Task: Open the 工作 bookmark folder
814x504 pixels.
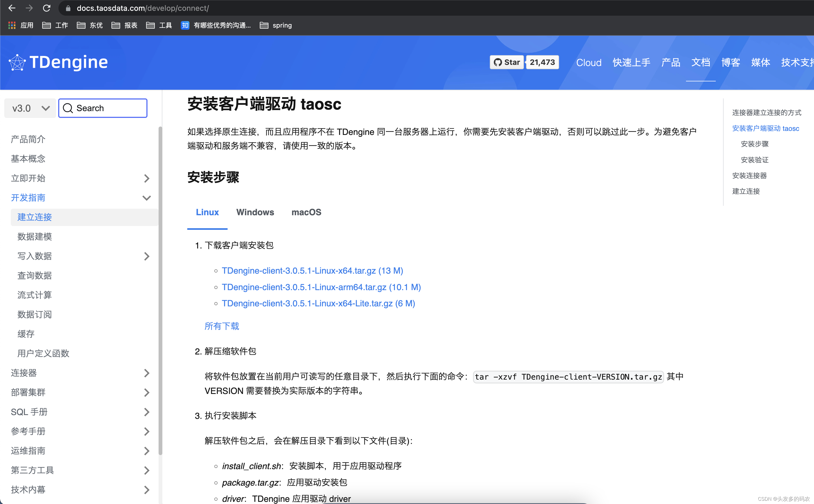Action: (55, 25)
